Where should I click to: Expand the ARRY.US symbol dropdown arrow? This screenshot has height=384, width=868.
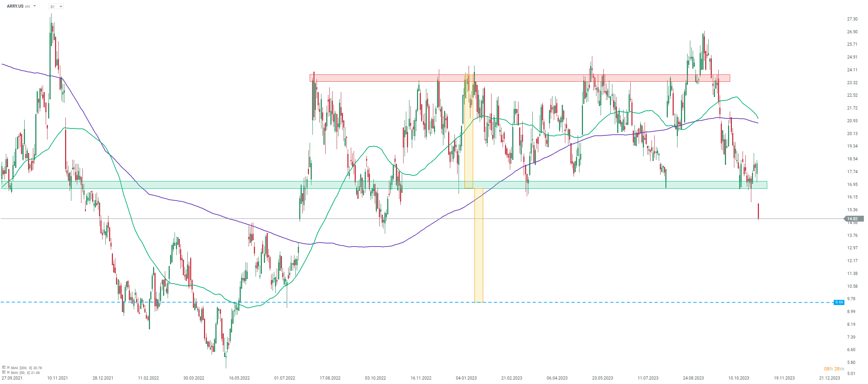35,6
